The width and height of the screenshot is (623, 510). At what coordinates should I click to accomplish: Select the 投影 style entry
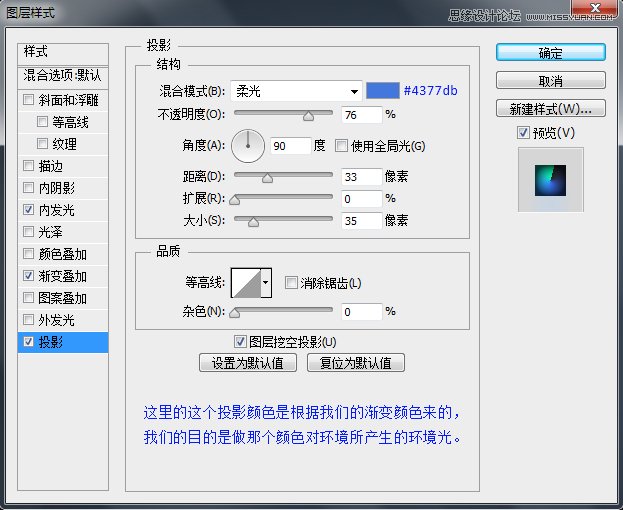[62, 342]
